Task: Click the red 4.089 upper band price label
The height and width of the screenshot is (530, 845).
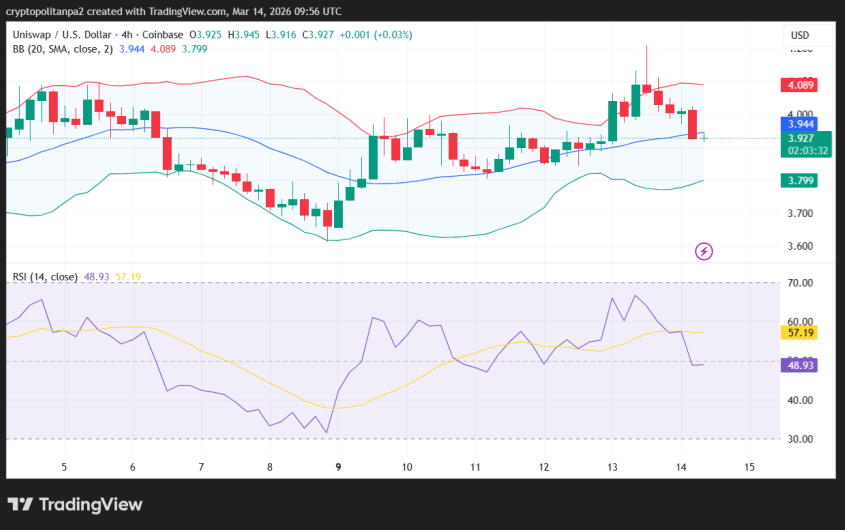Action: (800, 85)
